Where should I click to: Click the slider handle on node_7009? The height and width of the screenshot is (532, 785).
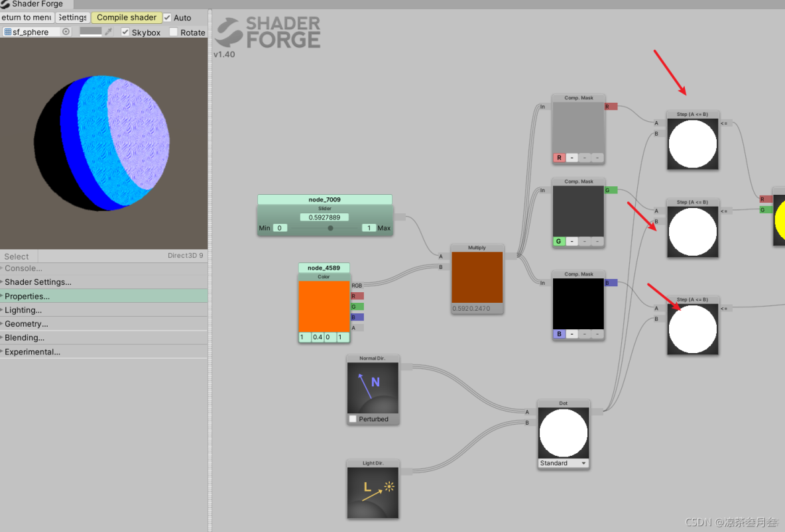click(x=330, y=228)
